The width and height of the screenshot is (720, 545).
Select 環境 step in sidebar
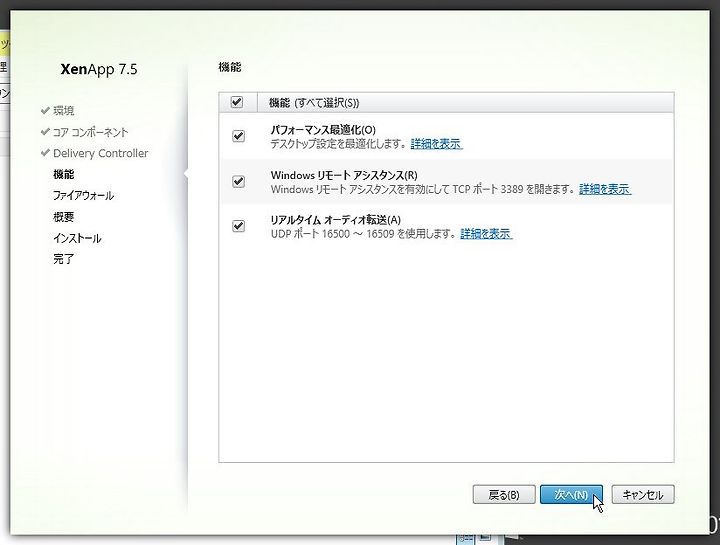pyautogui.click(x=63, y=111)
